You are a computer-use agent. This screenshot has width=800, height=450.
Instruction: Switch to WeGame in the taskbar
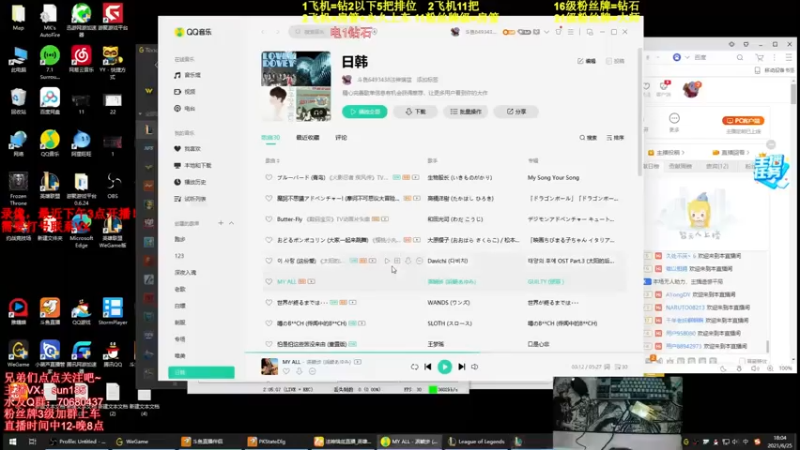pos(132,441)
